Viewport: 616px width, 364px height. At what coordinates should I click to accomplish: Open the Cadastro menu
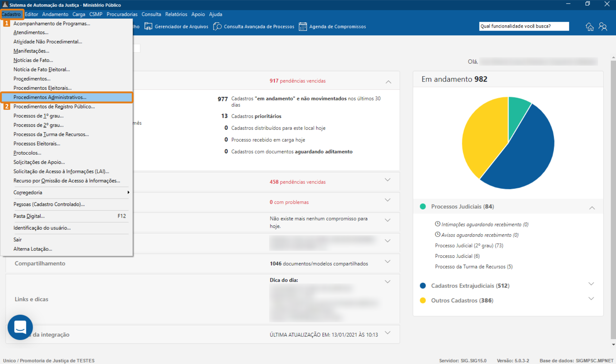[x=11, y=14]
